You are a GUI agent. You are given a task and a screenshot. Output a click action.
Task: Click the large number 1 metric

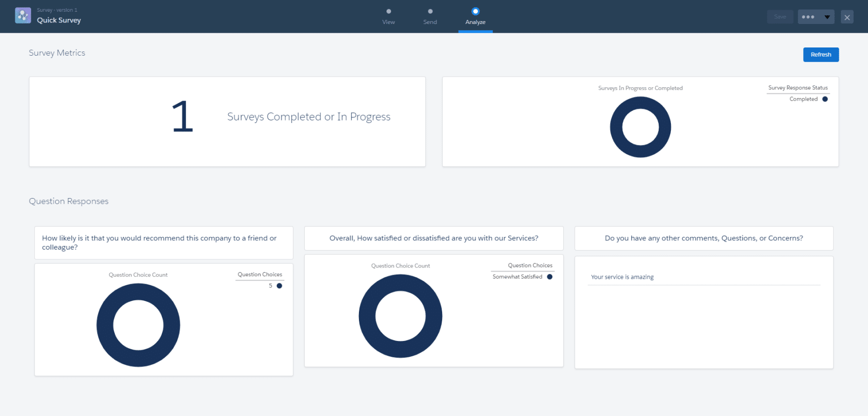point(182,117)
